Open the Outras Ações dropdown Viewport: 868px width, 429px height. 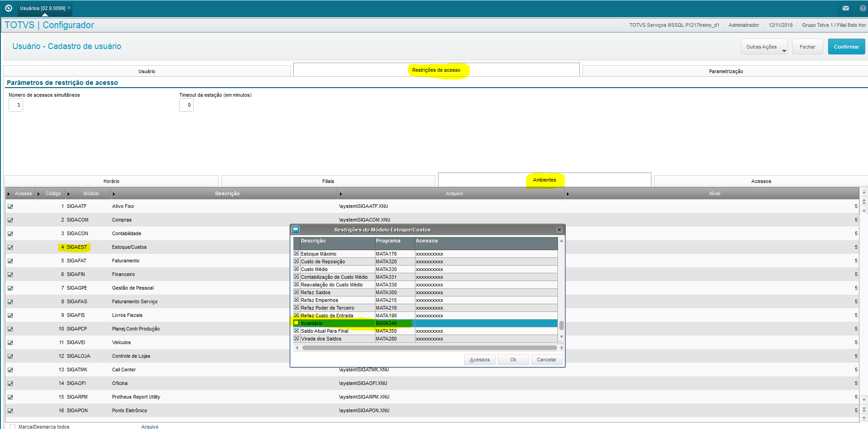[x=765, y=47]
